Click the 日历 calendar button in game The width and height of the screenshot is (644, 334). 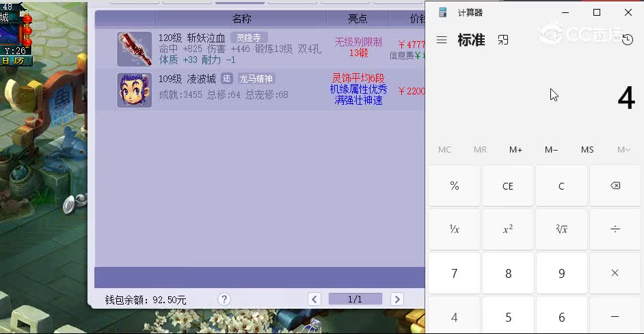pos(16,61)
